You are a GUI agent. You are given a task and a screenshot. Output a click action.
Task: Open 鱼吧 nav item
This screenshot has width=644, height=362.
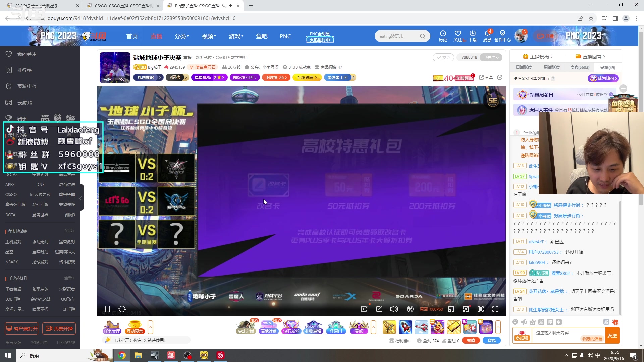pos(262,36)
